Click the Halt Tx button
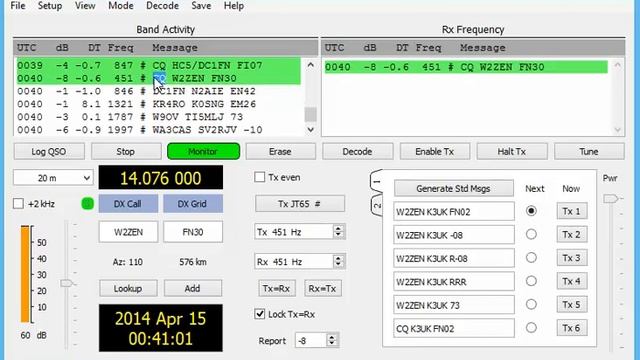This screenshot has height=360, width=640. tap(511, 151)
